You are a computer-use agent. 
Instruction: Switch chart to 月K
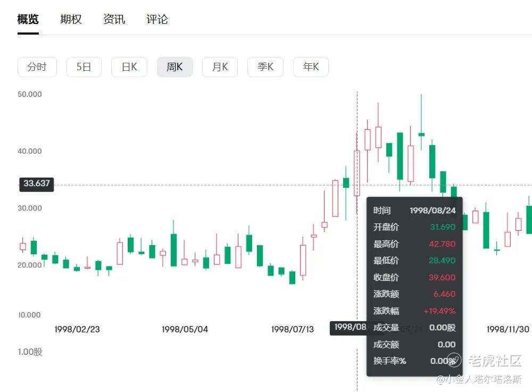(220, 67)
